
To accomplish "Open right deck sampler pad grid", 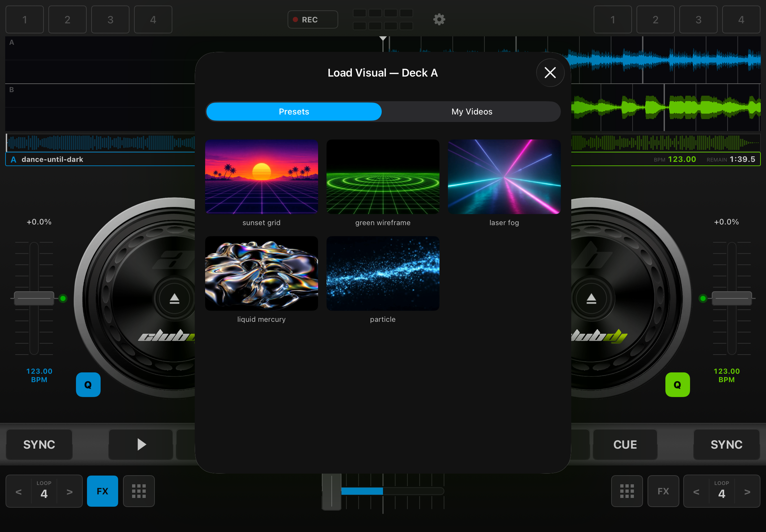I will click(x=627, y=491).
